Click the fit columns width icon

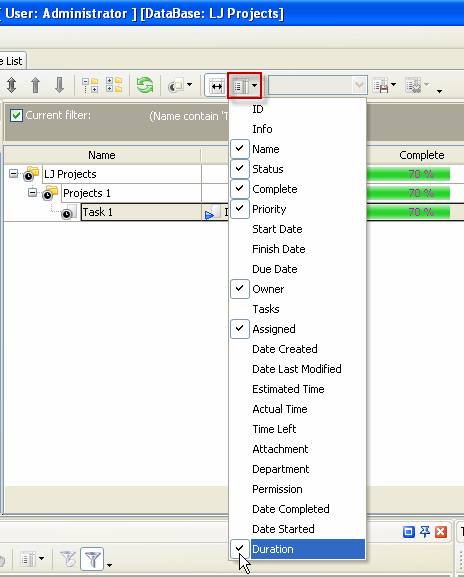[x=216, y=86]
